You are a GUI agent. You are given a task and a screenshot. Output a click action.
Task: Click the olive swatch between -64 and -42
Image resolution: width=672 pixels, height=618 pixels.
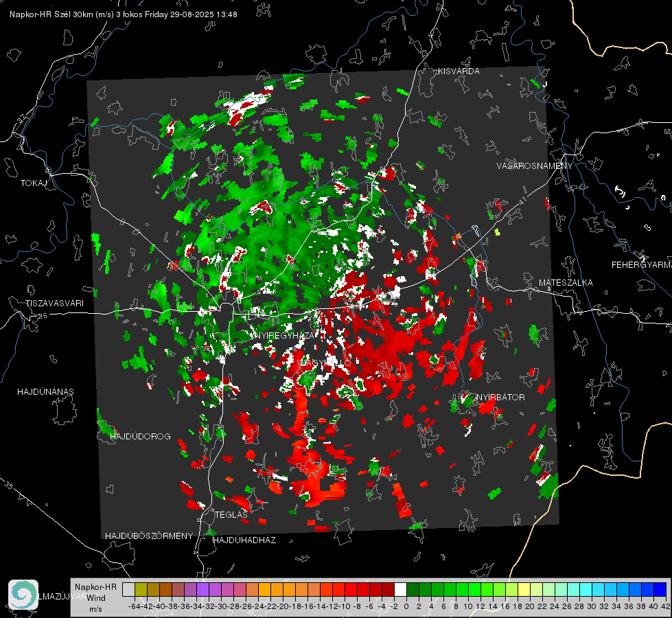coord(141,590)
